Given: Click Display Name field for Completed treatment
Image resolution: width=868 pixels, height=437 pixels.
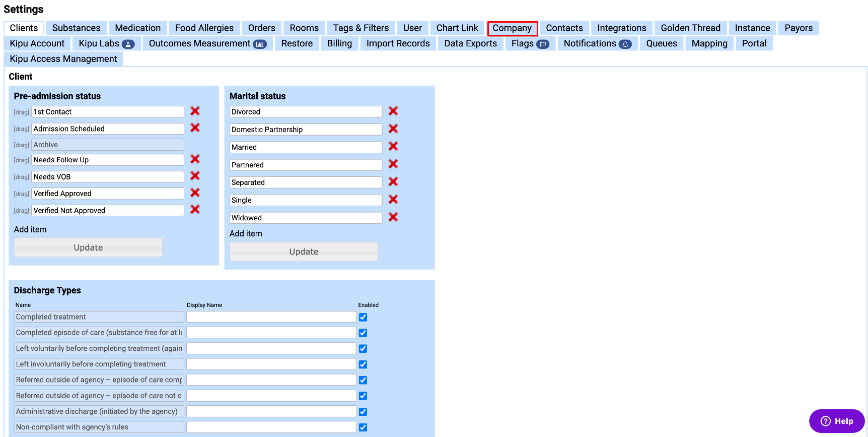Looking at the screenshot, I should (x=271, y=317).
